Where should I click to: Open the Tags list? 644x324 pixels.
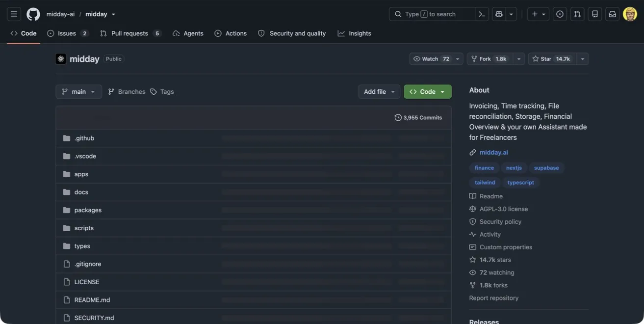[162, 92]
